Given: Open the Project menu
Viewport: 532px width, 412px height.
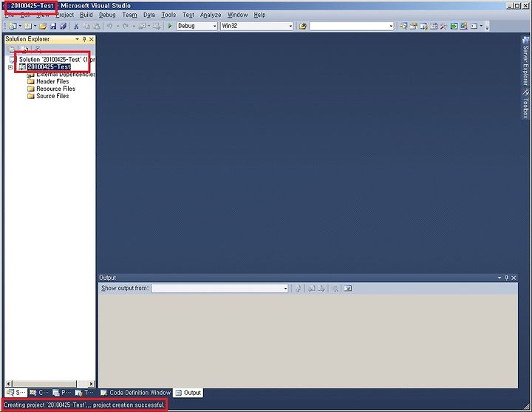Looking at the screenshot, I should [x=64, y=15].
